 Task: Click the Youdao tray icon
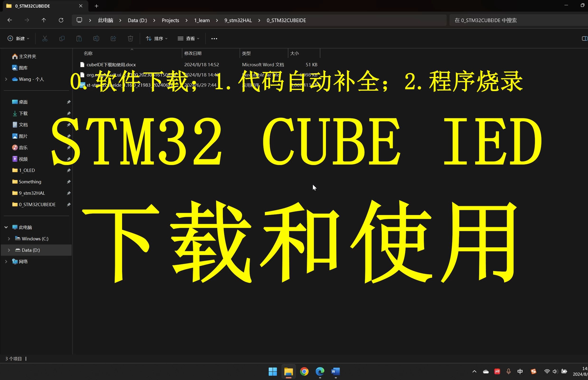497,371
